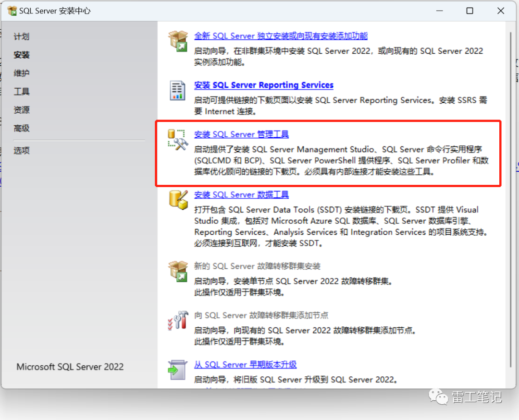The image size is (519, 420).
Task: Click the SQL Server title bar app icon
Action: pyautogui.click(x=12, y=11)
